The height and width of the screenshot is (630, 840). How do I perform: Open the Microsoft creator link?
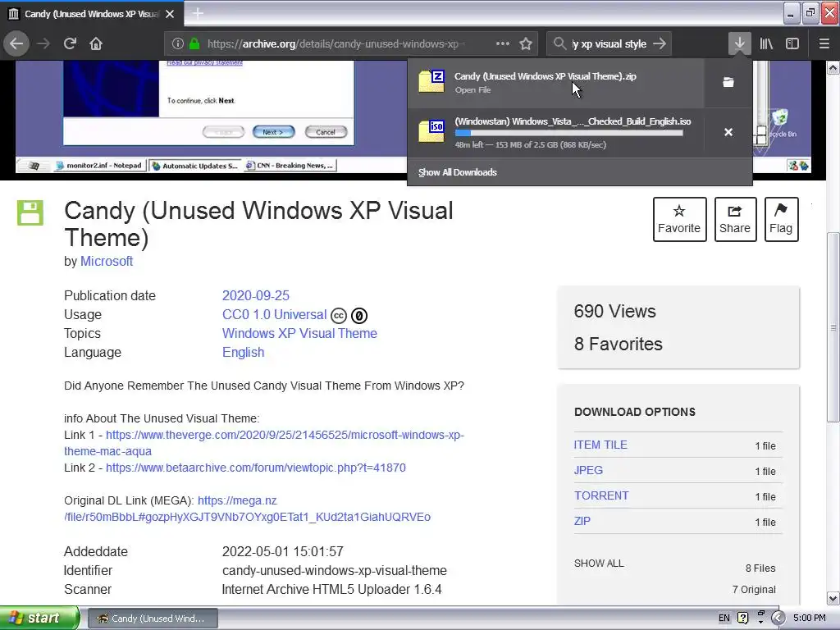(x=107, y=262)
